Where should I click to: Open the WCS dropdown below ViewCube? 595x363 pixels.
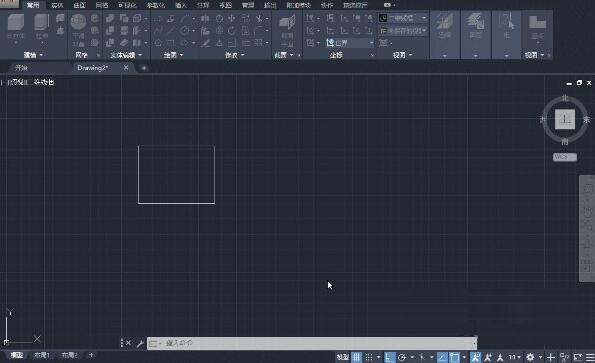pyautogui.click(x=565, y=157)
